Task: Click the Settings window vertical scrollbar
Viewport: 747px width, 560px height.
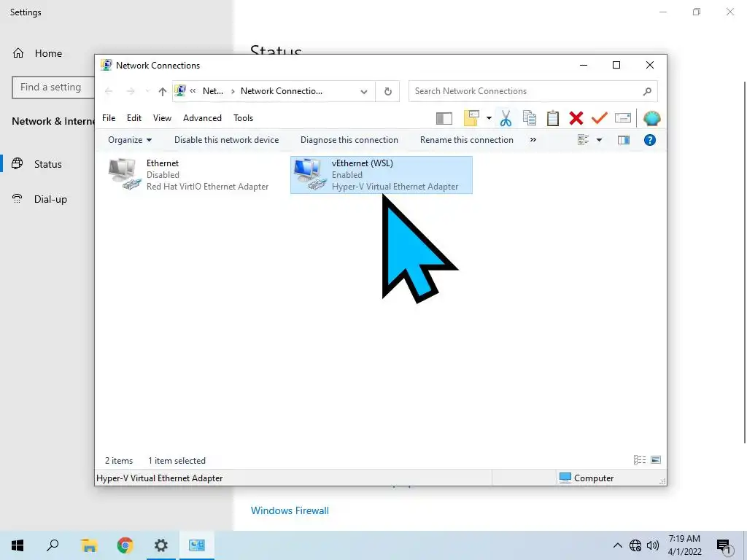Action: (x=745, y=262)
